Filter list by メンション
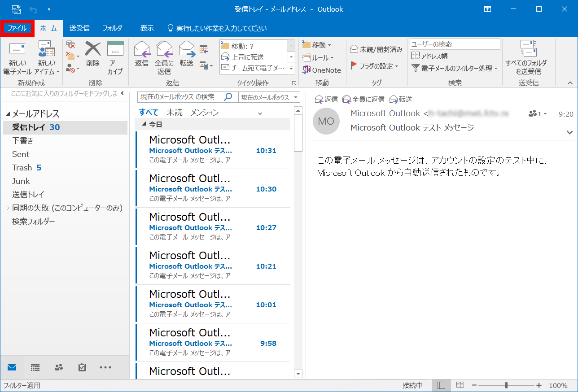 click(205, 112)
